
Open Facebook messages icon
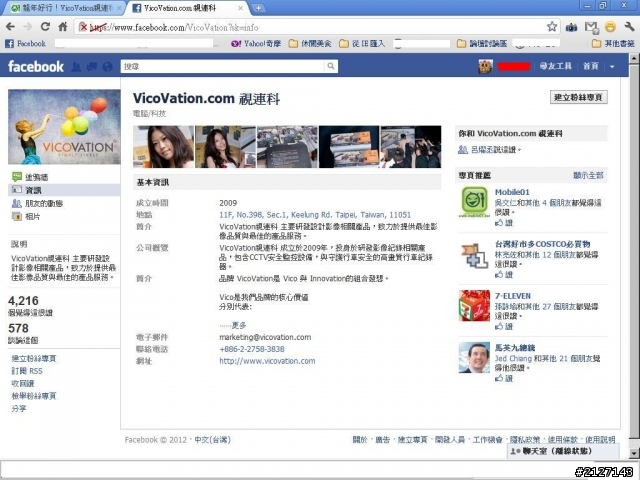click(x=92, y=67)
